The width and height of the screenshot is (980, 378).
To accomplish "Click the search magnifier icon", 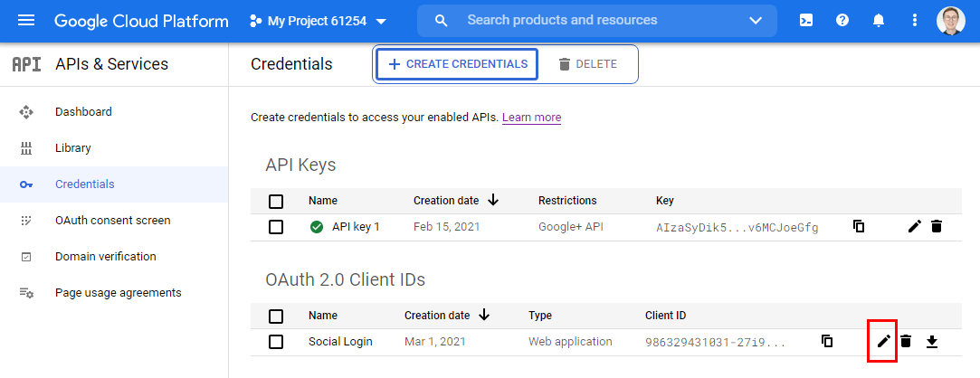I will click(x=442, y=21).
